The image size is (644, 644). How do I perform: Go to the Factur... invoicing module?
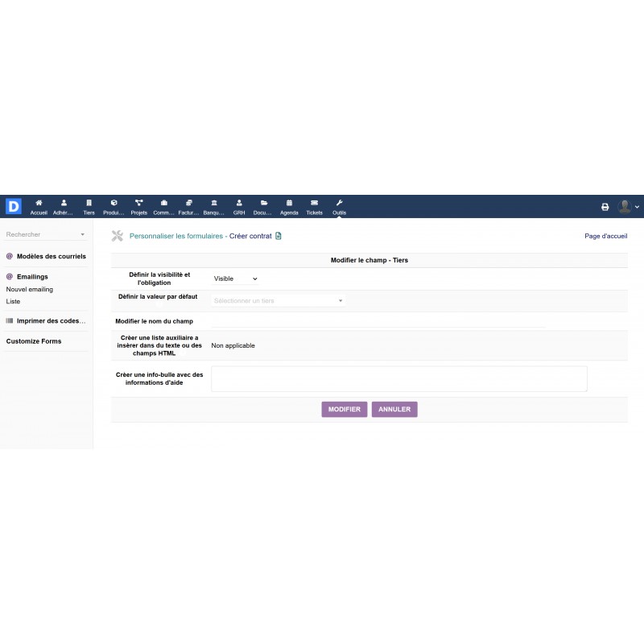coord(188,206)
